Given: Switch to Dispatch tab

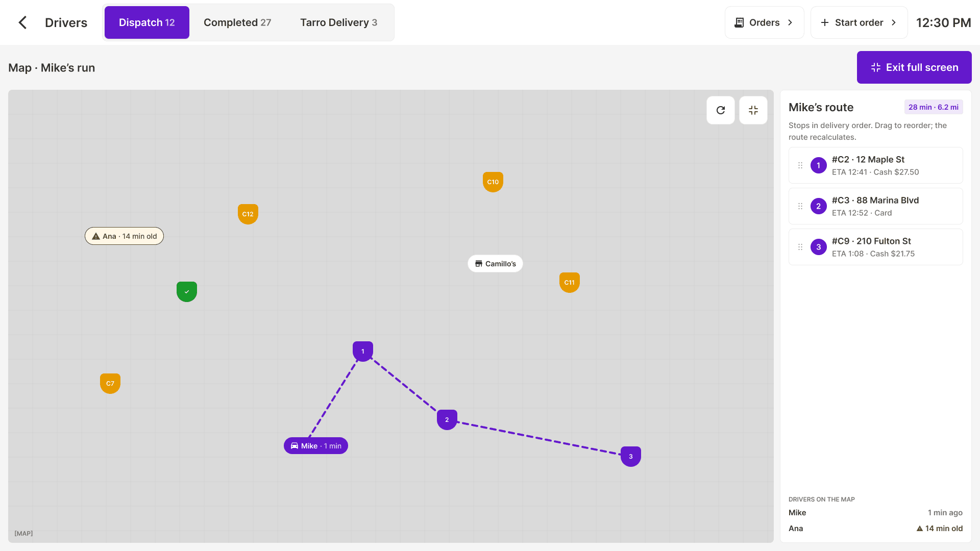Looking at the screenshot, I should pyautogui.click(x=147, y=22).
